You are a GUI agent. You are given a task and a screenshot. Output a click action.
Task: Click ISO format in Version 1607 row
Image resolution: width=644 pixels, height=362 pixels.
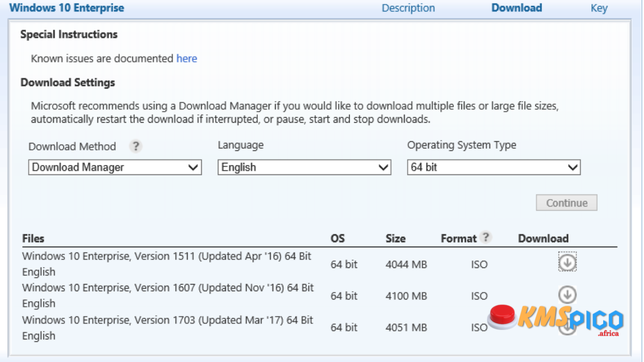(x=479, y=296)
